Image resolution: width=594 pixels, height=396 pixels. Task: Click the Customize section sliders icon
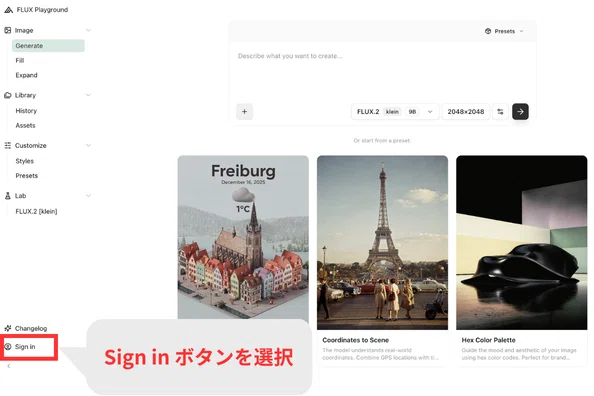coord(8,146)
